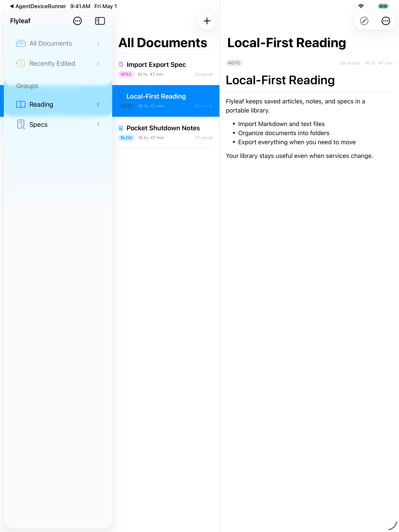Add a new document with plus button
Screen dimensions: 399x532
click(x=207, y=21)
